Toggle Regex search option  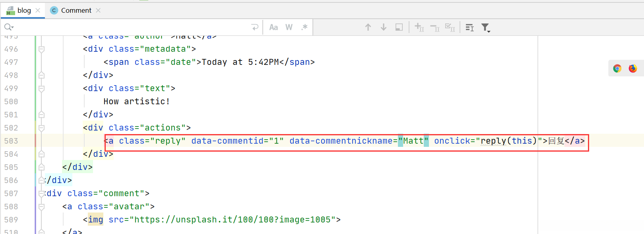pyautogui.click(x=305, y=27)
